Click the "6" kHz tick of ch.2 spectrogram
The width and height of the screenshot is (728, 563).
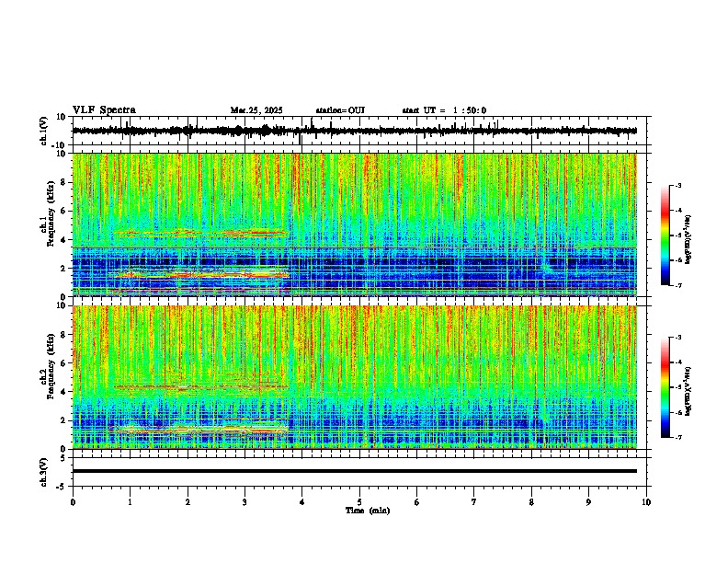[63, 363]
